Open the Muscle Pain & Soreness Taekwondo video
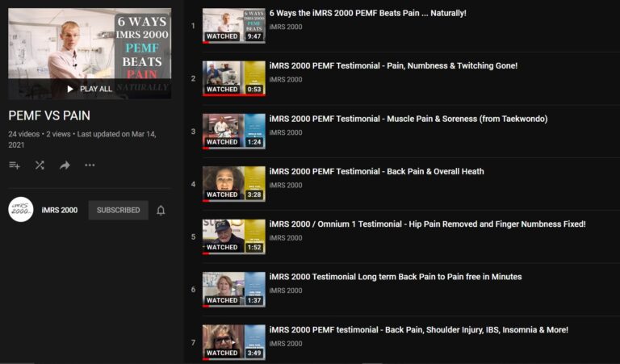620x364 pixels. pos(408,119)
